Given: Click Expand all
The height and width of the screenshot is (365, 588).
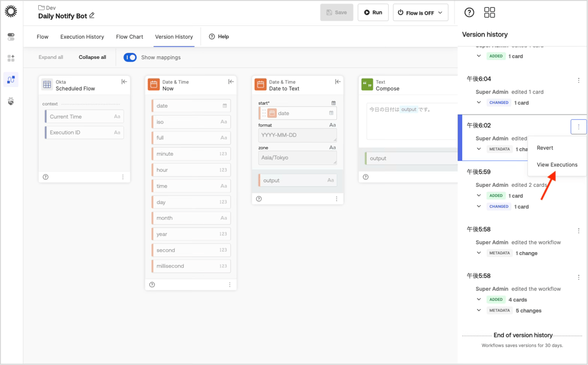Looking at the screenshot, I should point(51,58).
